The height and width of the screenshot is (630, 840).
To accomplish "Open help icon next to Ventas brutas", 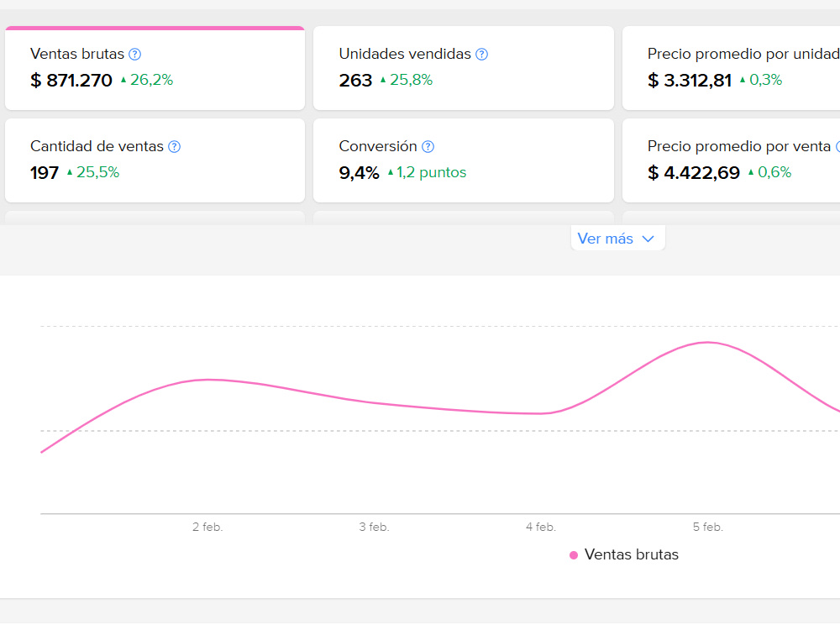I will (135, 54).
